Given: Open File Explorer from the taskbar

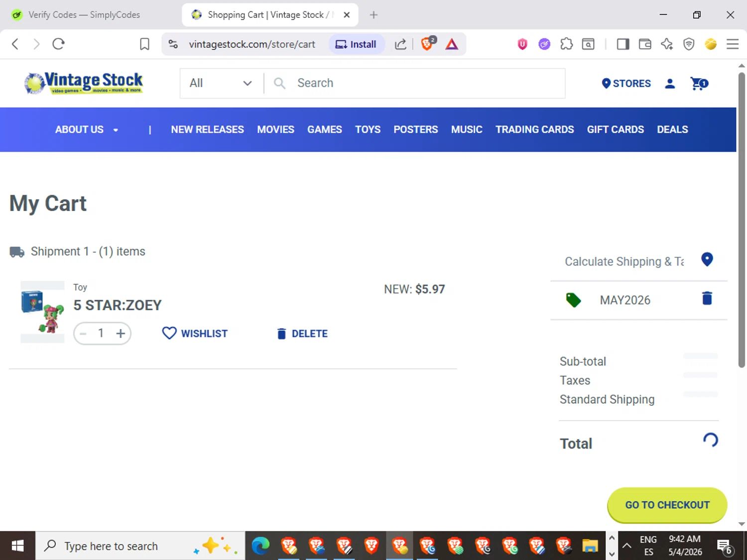Looking at the screenshot, I should pyautogui.click(x=590, y=546).
